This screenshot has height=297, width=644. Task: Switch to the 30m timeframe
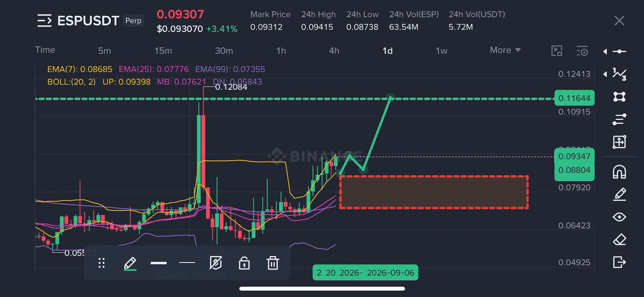[x=224, y=51]
